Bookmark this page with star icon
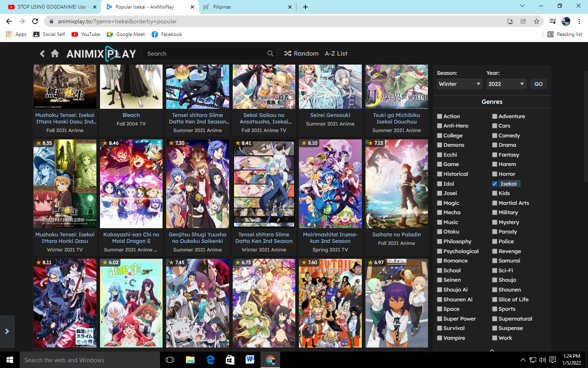Viewport: 588px width, 368px height. tap(537, 21)
